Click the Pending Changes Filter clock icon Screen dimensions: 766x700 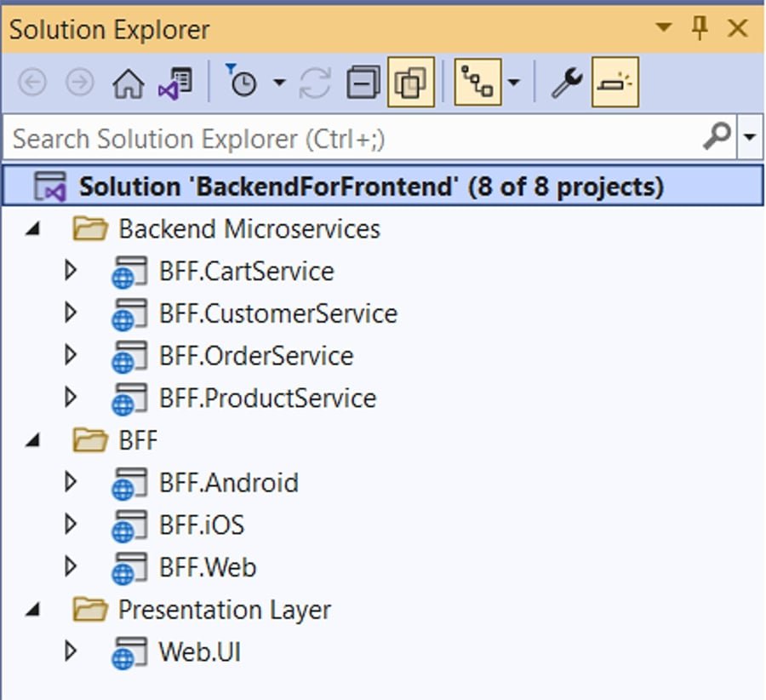pos(243,83)
